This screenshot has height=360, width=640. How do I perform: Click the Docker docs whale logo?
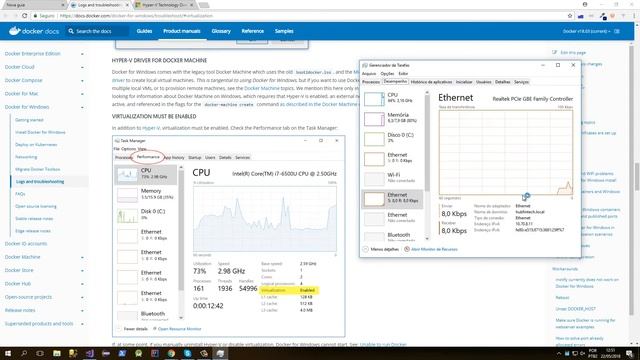point(15,31)
